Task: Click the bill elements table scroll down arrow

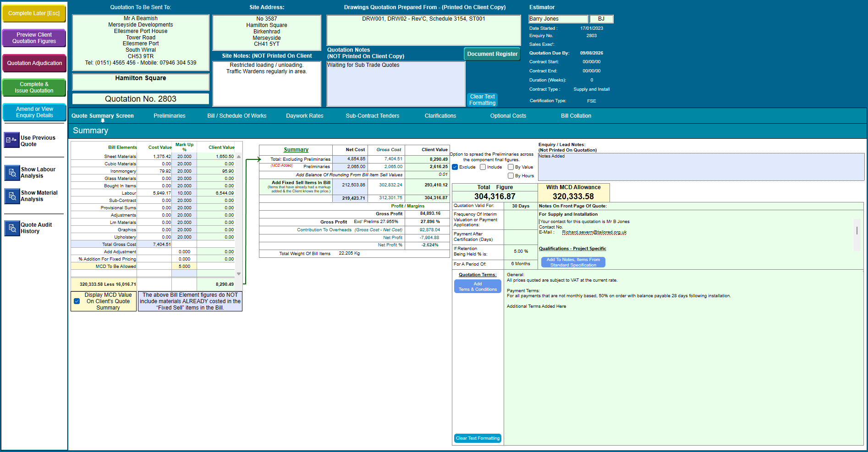Action: point(239,274)
